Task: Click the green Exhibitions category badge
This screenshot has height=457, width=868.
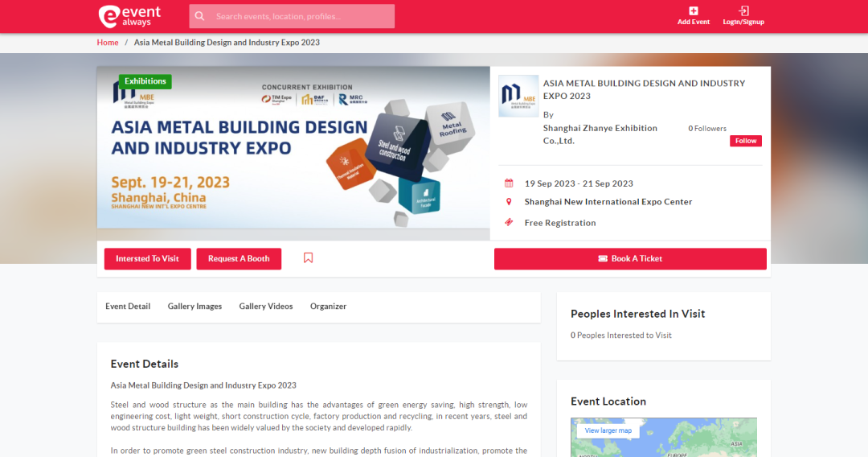Action: point(145,81)
